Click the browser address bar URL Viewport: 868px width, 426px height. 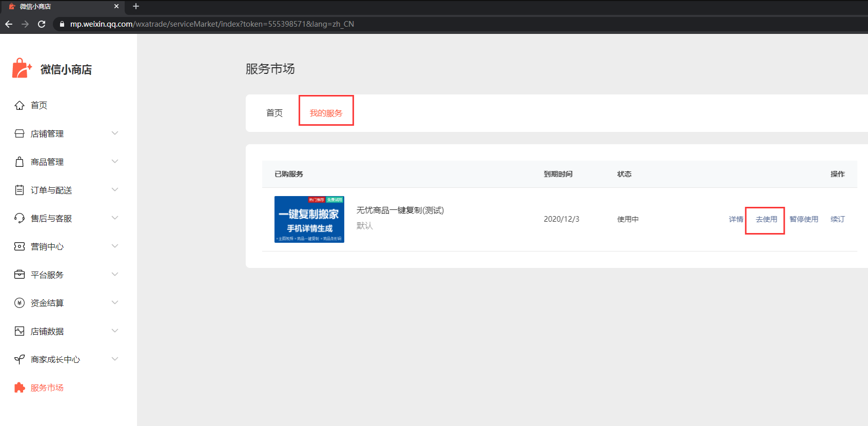click(212, 24)
